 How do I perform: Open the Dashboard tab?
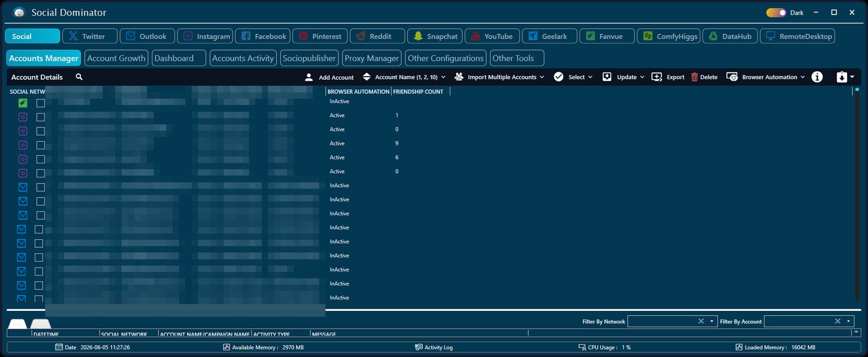tap(179, 58)
